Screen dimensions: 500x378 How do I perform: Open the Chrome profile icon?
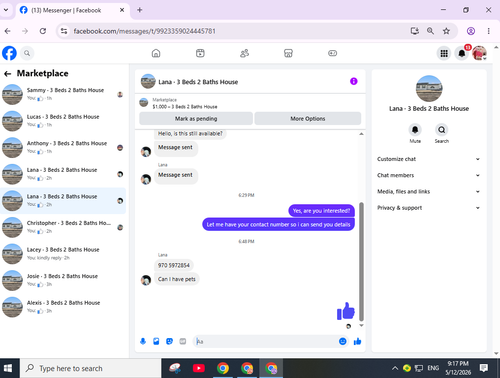pos(471,31)
